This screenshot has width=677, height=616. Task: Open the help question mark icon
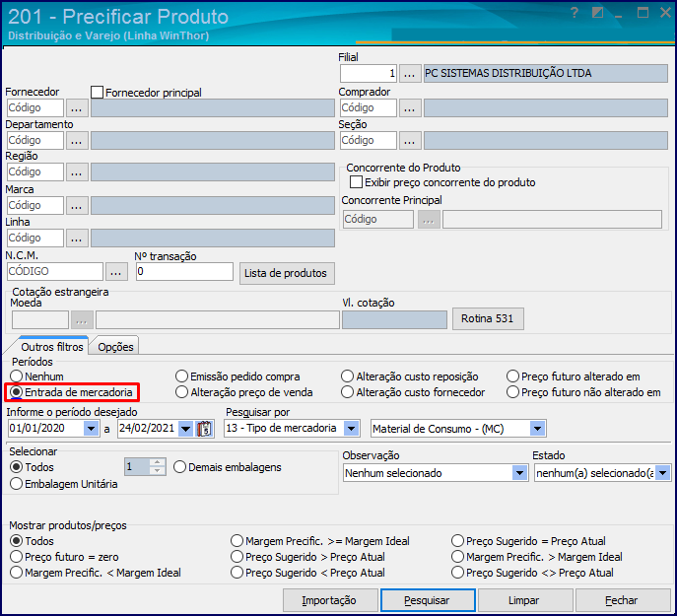(x=574, y=13)
